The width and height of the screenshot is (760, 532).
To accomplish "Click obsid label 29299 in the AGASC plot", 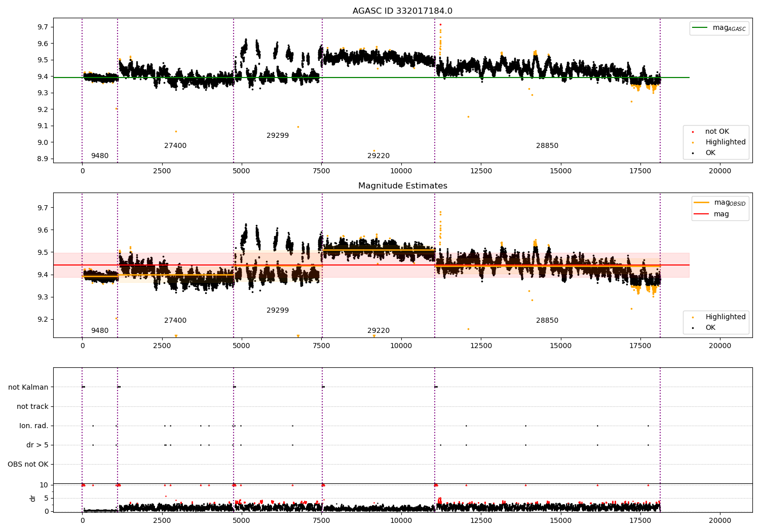I will pos(278,136).
